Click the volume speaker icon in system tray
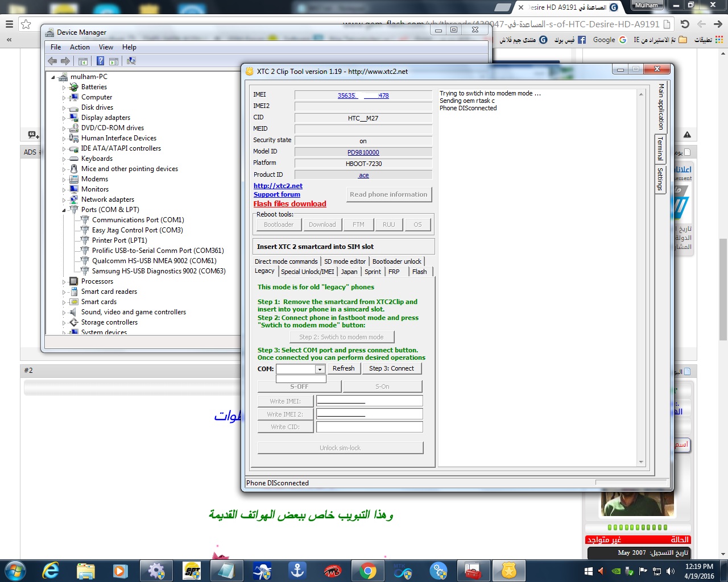This screenshot has width=728, height=582. [x=671, y=571]
